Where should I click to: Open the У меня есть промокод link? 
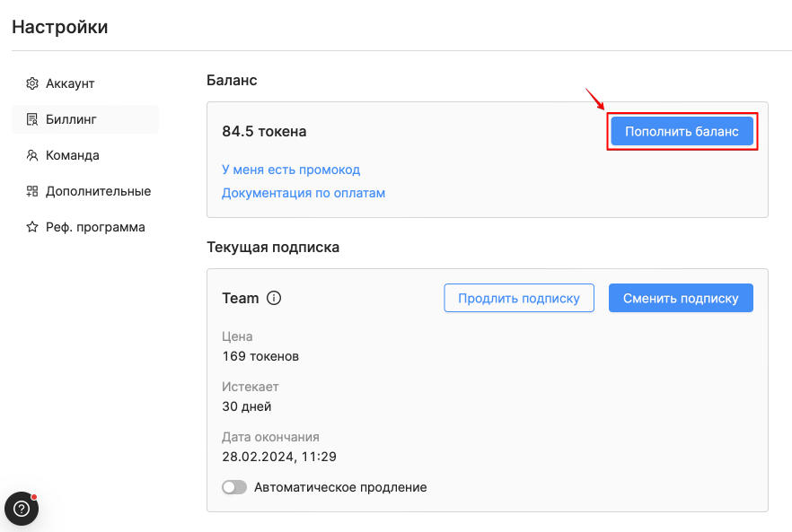click(291, 170)
